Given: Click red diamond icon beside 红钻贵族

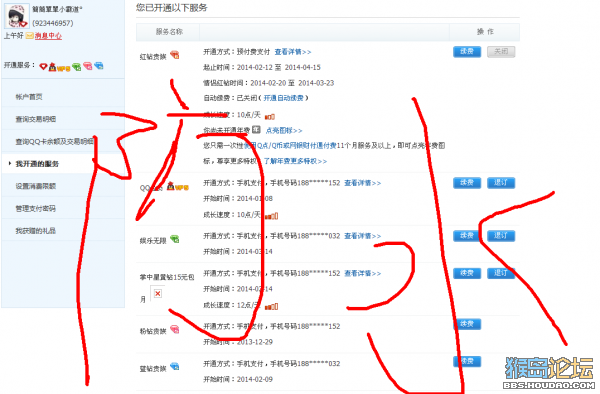Looking at the screenshot, I should point(175,55).
